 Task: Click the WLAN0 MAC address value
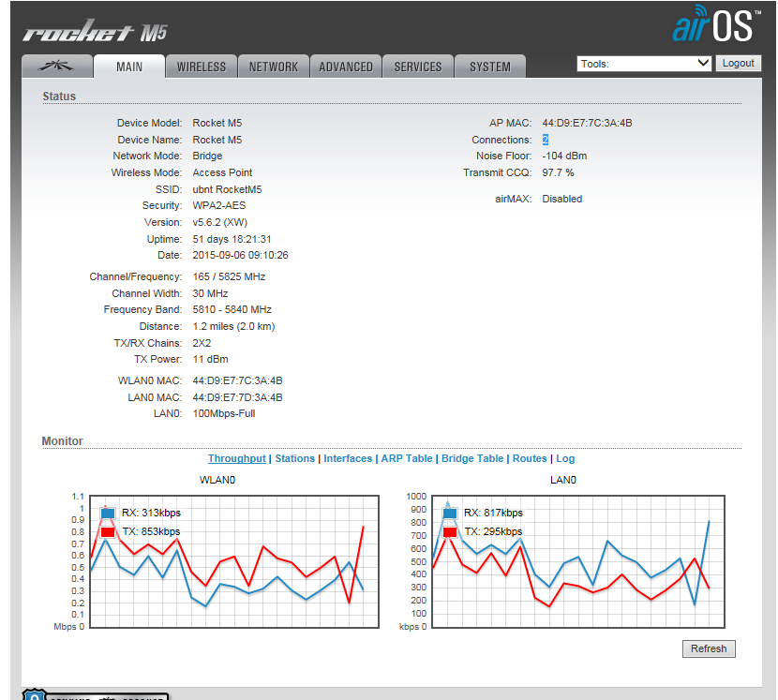point(237,380)
